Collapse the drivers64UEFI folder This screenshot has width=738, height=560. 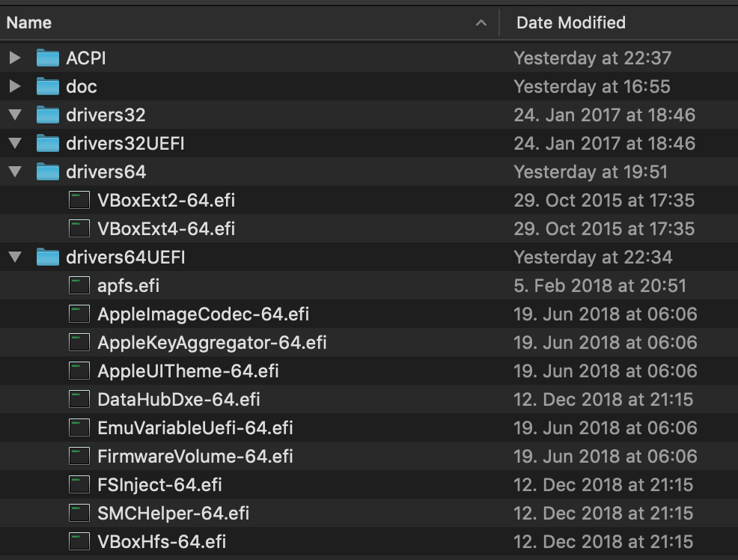pos(15,258)
